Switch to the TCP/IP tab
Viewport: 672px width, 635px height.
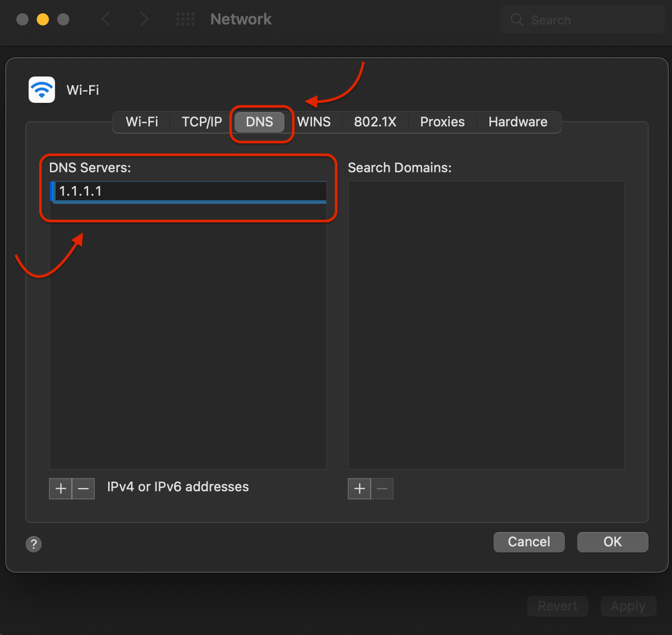(x=202, y=122)
